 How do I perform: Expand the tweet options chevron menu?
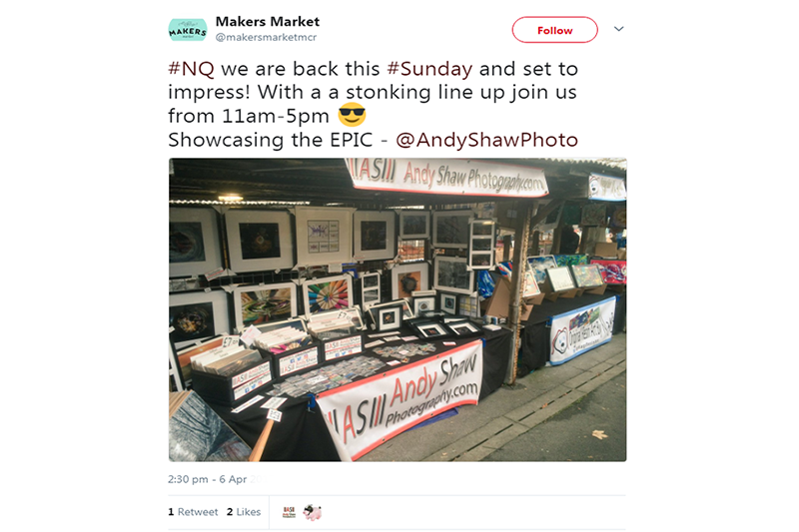[618, 29]
